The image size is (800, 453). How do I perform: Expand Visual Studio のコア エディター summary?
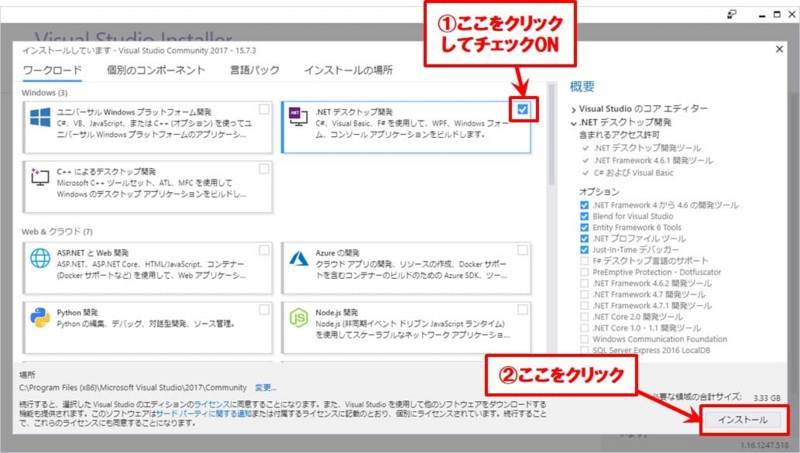573,109
